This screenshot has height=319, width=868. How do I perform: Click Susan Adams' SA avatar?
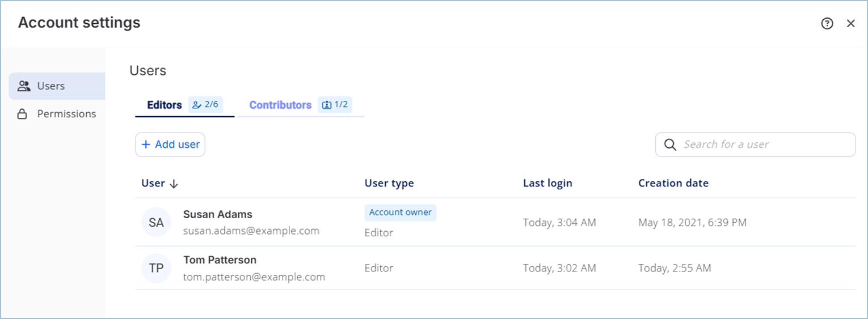(x=156, y=223)
